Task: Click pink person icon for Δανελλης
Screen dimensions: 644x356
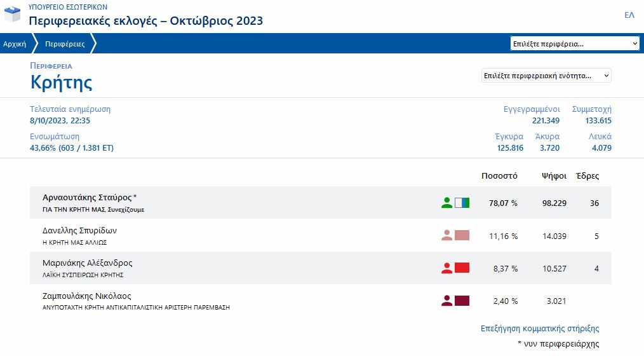Action: pyautogui.click(x=447, y=235)
